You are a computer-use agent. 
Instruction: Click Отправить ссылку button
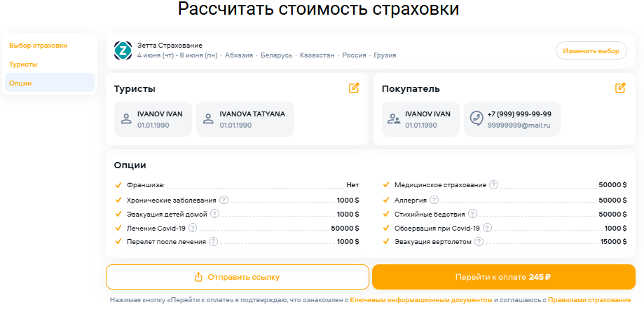tap(237, 277)
